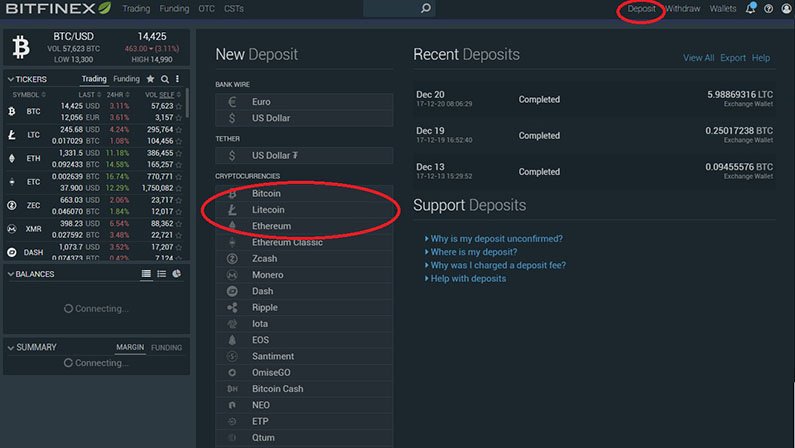Viewport: 795px width, 448px height.
Task: Expand 'Why was I charged a deposit fee?'
Action: [495, 265]
